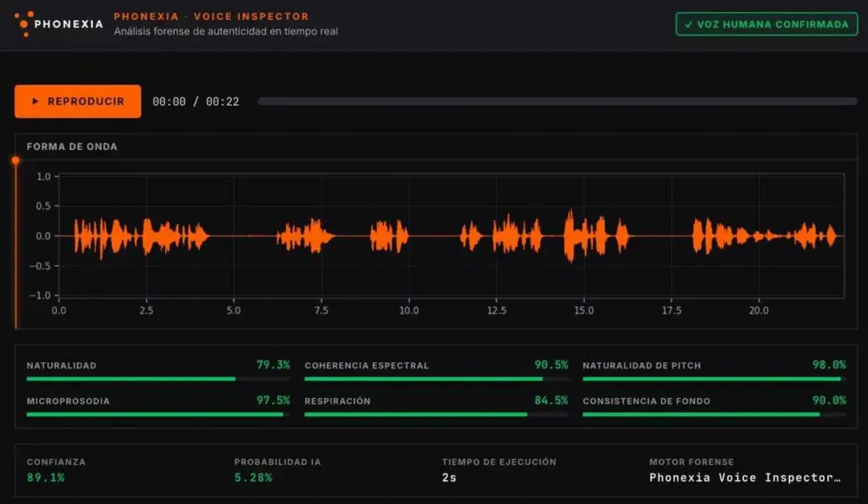
Task: Click the Consistencia de Fondo score bar
Action: click(x=714, y=414)
